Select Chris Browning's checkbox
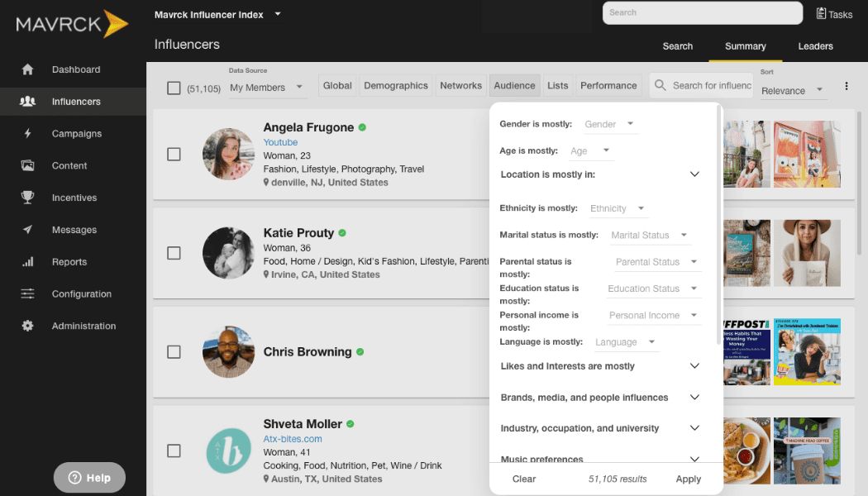The height and width of the screenshot is (496, 868). 174,352
